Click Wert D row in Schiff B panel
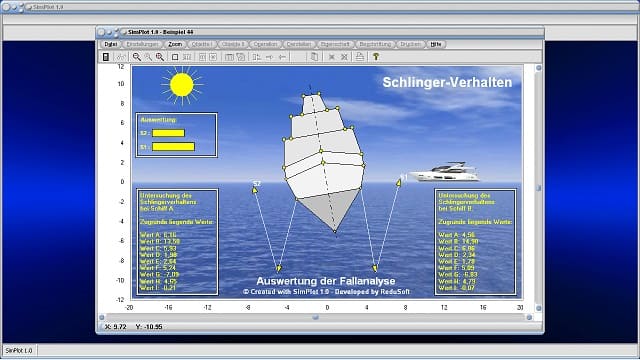The height and width of the screenshot is (360, 640). click(x=457, y=255)
